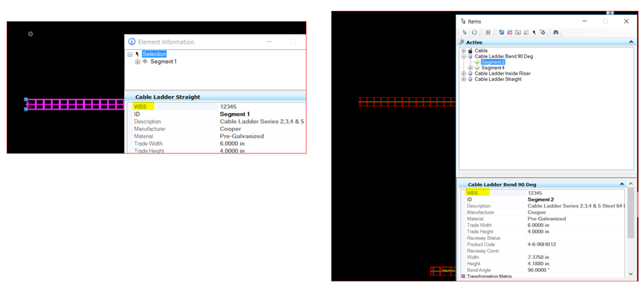The width and height of the screenshot is (644, 285).
Task: Click the grid table icon in Items toolbar
Action: [488, 32]
